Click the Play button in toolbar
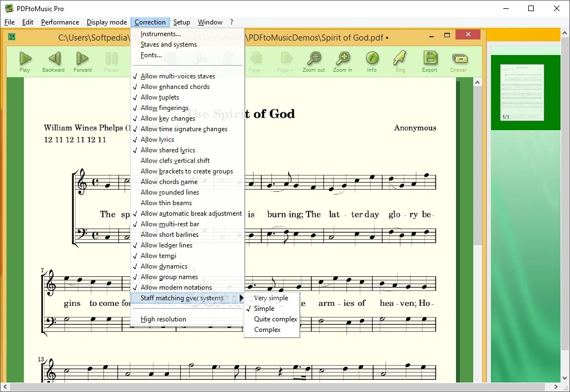This screenshot has width=570, height=392. (24, 59)
